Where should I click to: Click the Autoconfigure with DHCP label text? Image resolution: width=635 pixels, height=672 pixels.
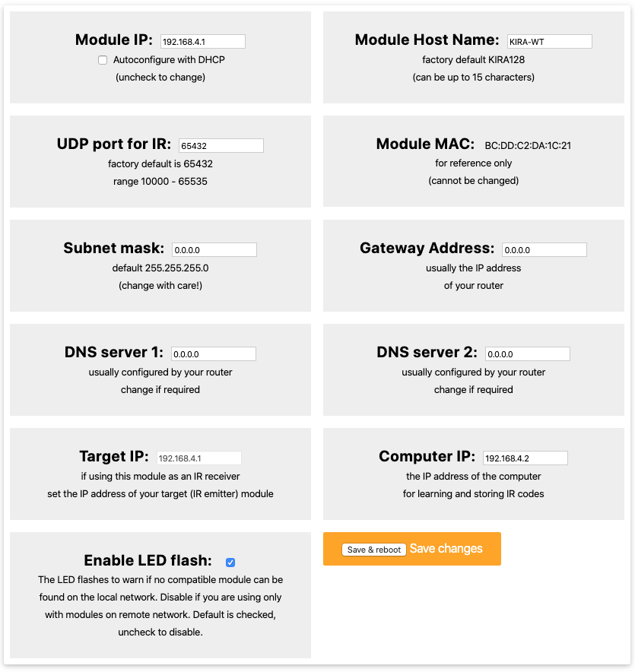169,59
